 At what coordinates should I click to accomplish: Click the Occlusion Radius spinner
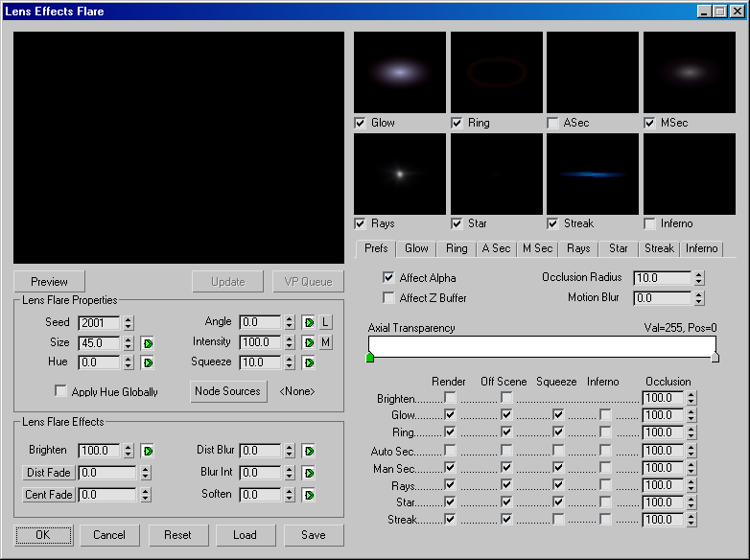pos(699,278)
